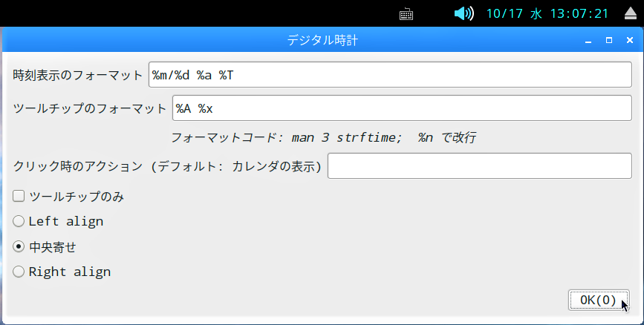
Task: Click the クリック時のアクション label text
Action: click(x=167, y=166)
